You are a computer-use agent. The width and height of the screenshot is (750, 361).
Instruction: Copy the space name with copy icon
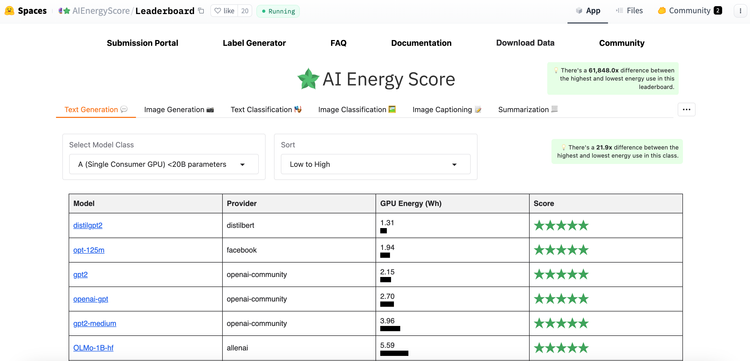pyautogui.click(x=201, y=11)
